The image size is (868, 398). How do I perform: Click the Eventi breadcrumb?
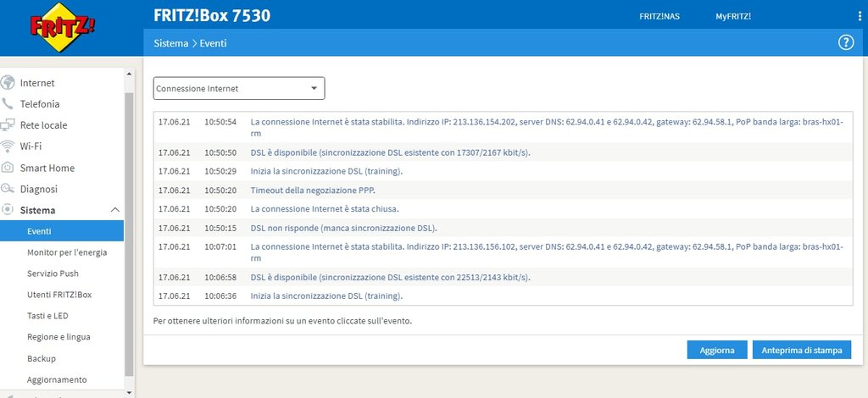pyautogui.click(x=213, y=43)
